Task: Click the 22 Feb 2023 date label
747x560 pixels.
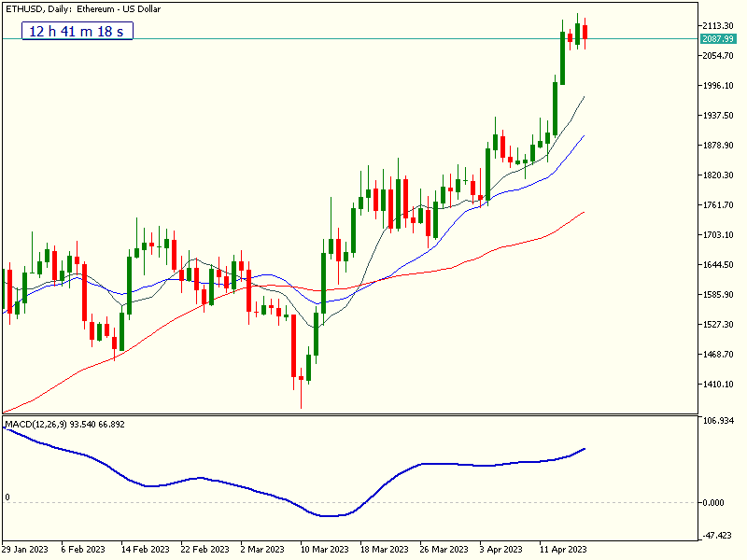Action: click(x=204, y=549)
